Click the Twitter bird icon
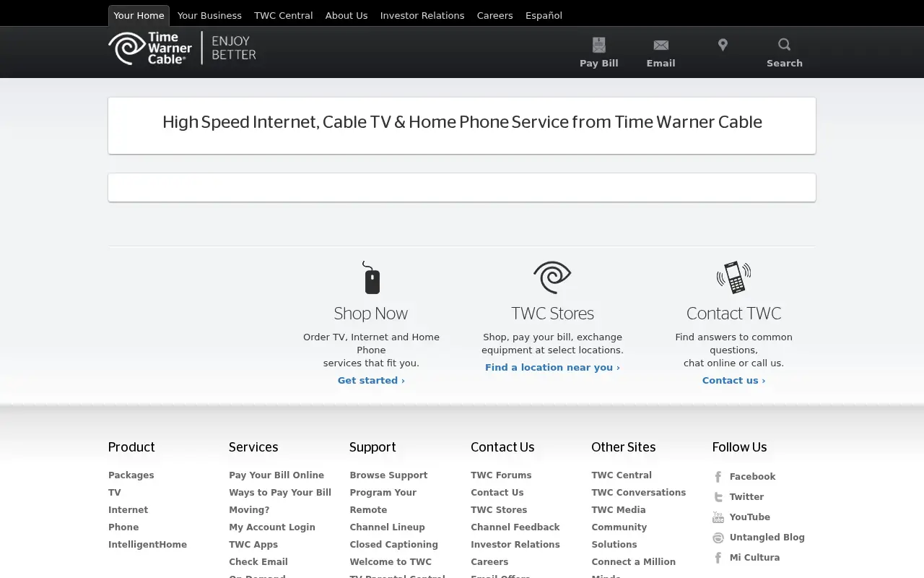 click(718, 497)
